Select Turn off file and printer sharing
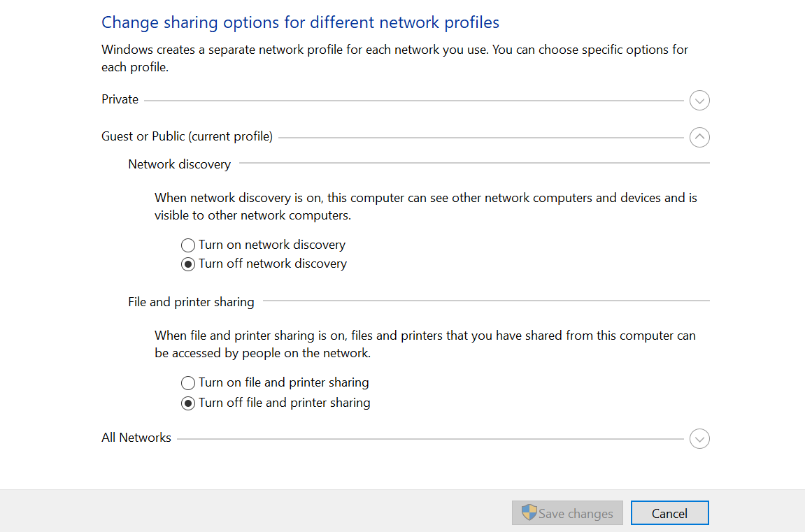Image resolution: width=805 pixels, height=532 pixels. 187,403
